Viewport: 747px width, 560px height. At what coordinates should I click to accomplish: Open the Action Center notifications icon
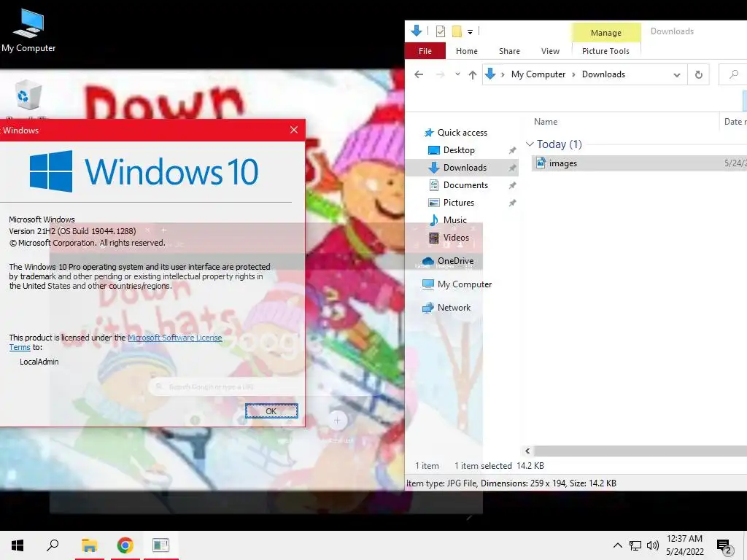point(724,546)
